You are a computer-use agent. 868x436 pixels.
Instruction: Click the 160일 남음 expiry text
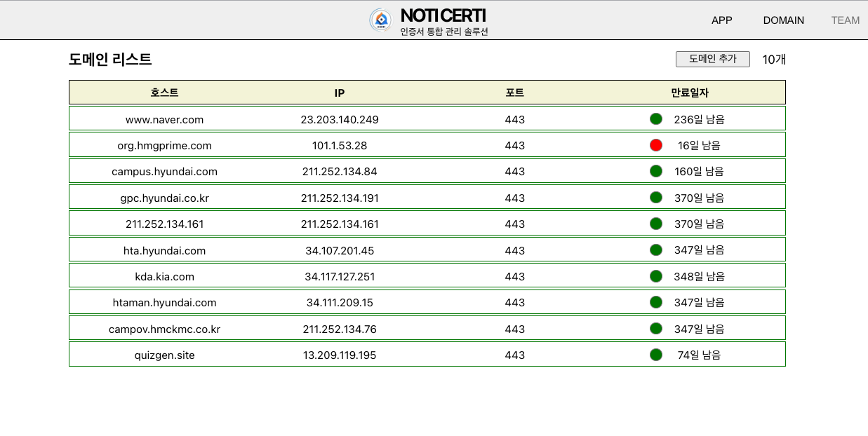click(699, 171)
